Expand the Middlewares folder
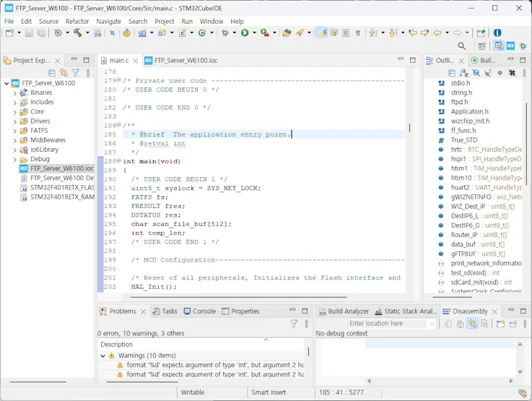The image size is (532, 401). [x=14, y=140]
